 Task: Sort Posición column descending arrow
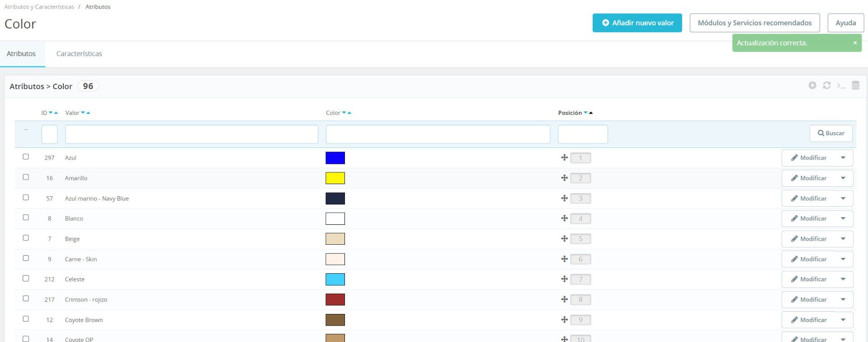[x=585, y=113]
